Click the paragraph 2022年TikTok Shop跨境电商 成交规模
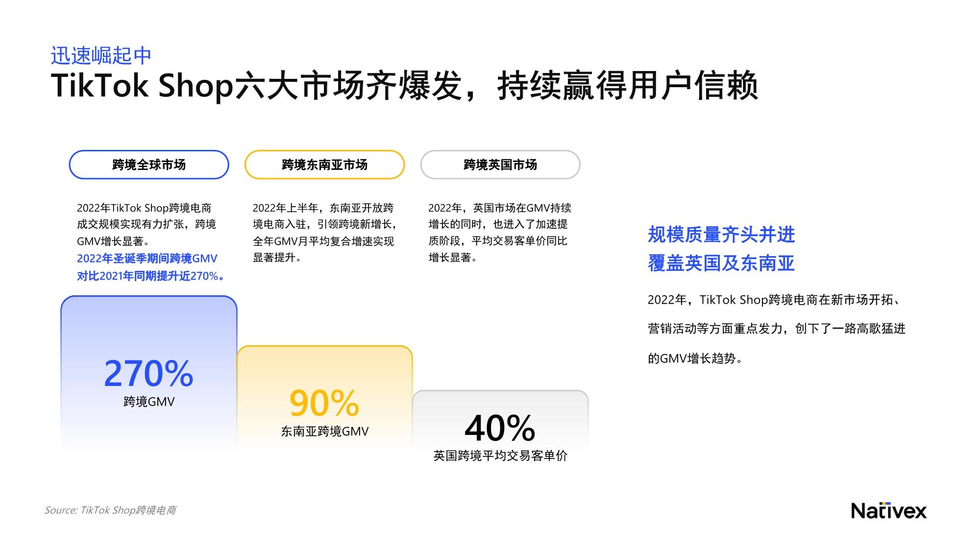Viewport: 980px width, 551px height. 147,224
